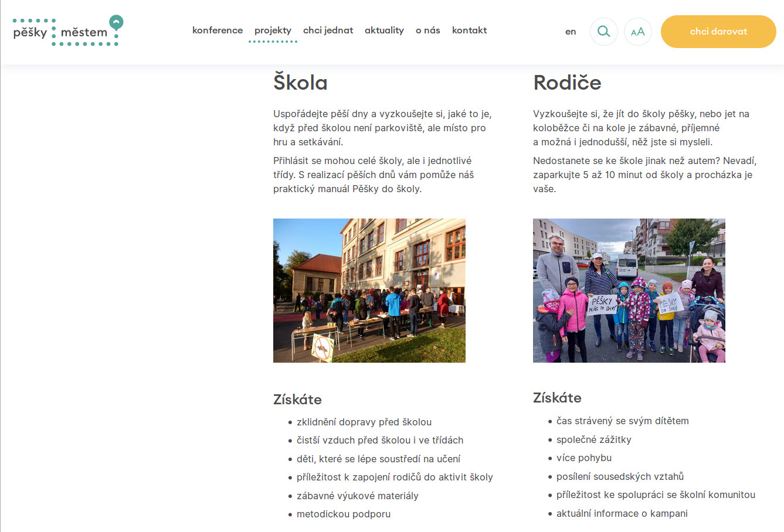This screenshot has height=532, width=784.
Task: Select 'příležitost k zapojení rodičů do aktivit školy'
Action: (x=395, y=477)
